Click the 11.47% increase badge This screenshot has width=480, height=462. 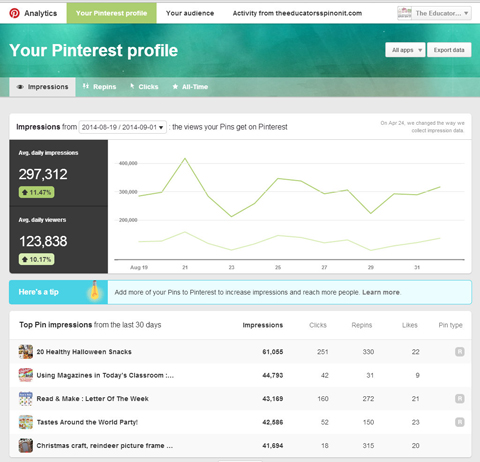tap(37, 192)
